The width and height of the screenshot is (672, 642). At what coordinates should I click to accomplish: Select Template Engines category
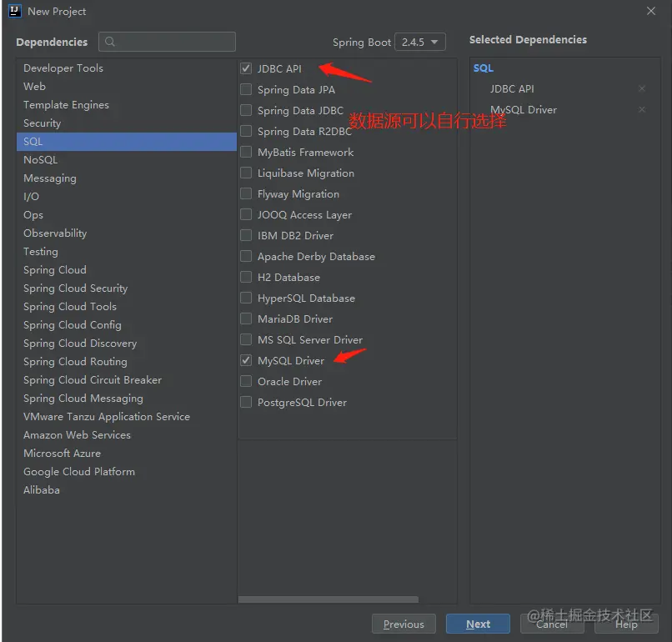[x=127, y=105]
